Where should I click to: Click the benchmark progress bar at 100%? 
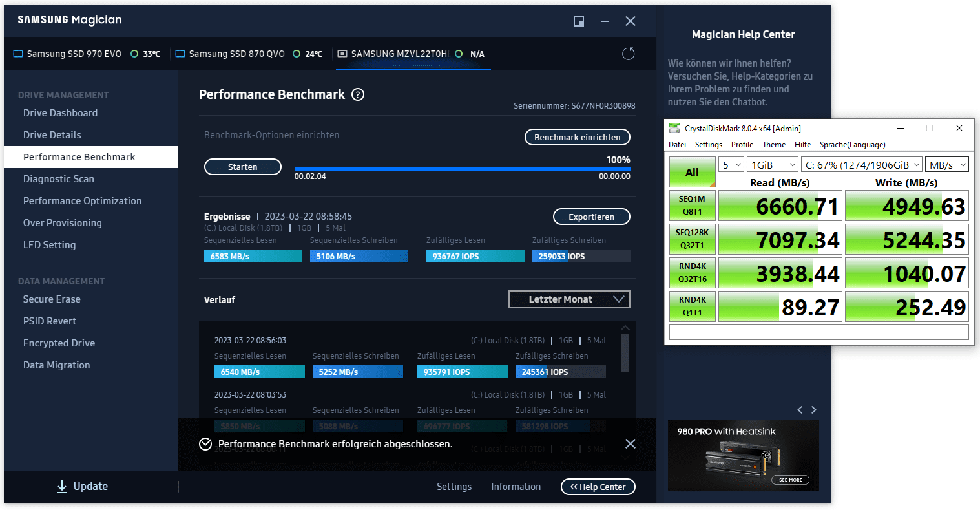click(462, 169)
